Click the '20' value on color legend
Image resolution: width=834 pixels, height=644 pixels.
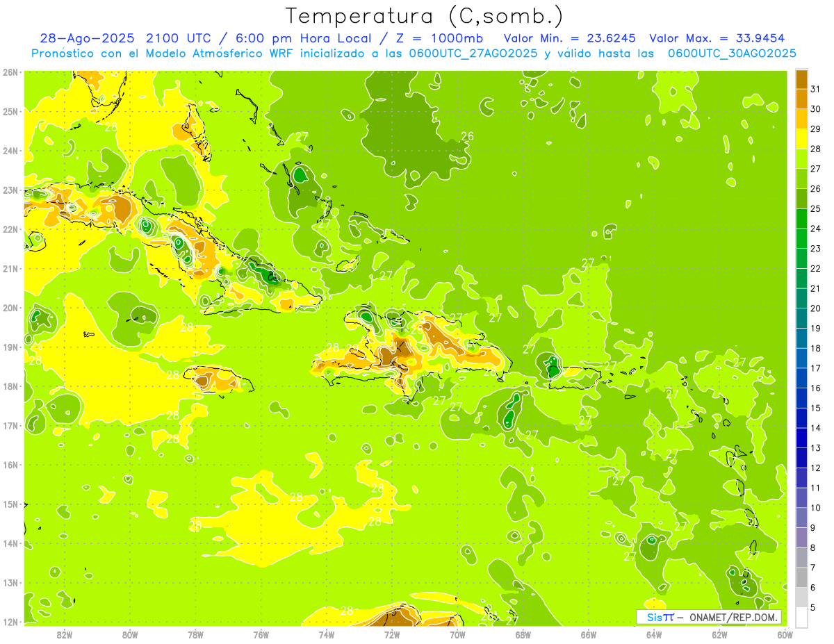816,308
